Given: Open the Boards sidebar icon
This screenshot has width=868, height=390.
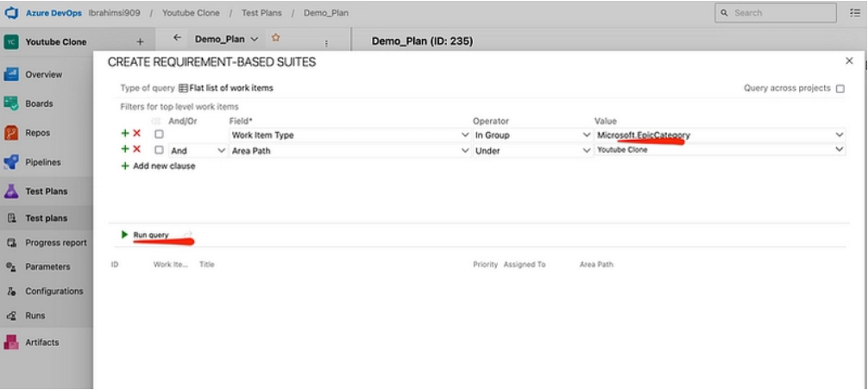Looking at the screenshot, I should (11, 104).
